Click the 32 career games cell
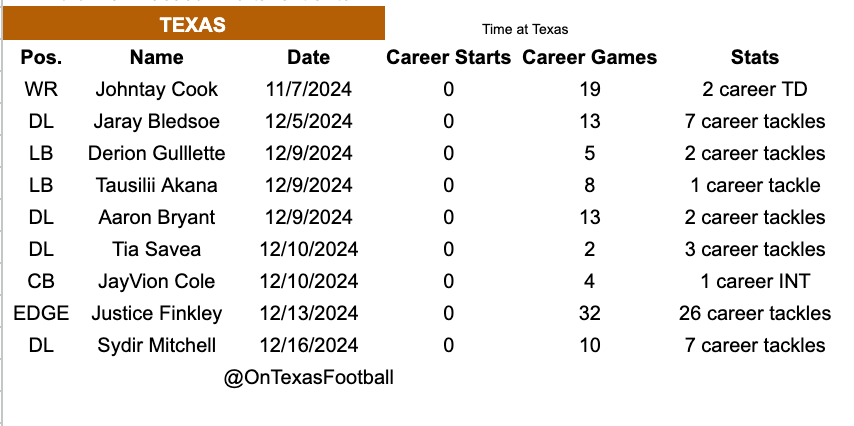854x426 pixels. 589,313
